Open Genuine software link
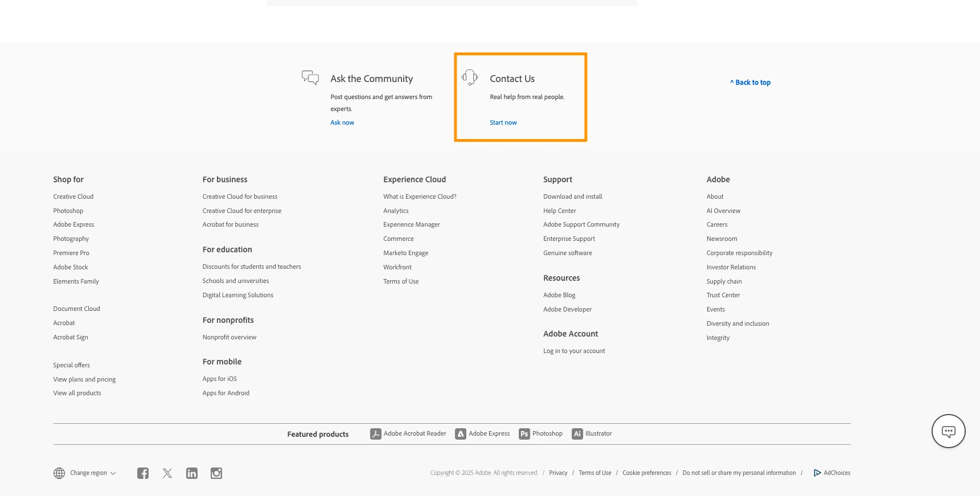The width and height of the screenshot is (980, 496). [x=568, y=253]
